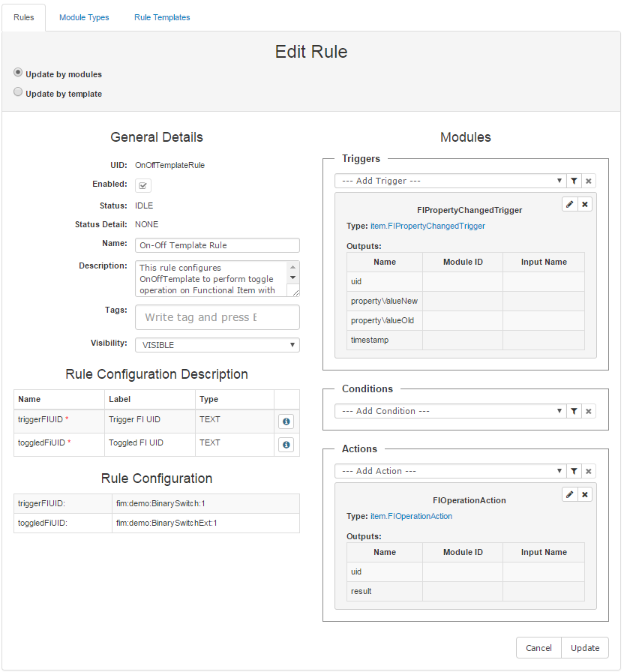This screenshot has width=624, height=672.
Task: Filter the Add Condition module list
Action: coord(574,411)
